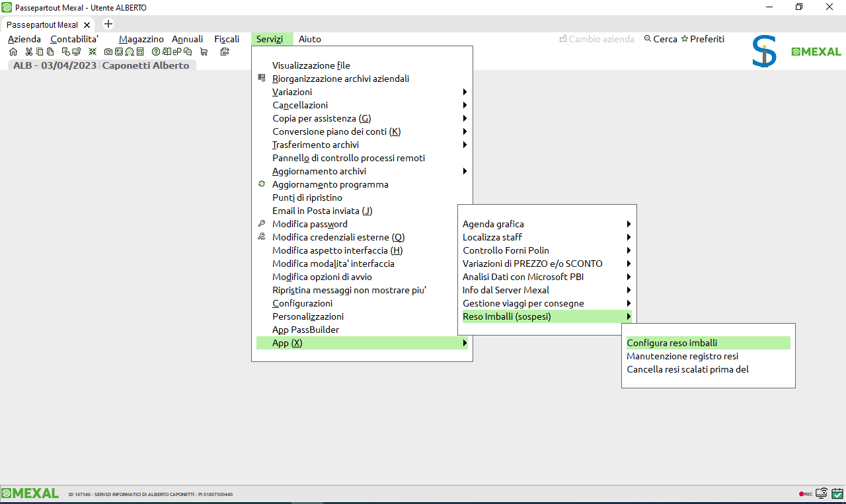The width and height of the screenshot is (846, 504).
Task: Select Modifica password menu entry
Action: click(x=310, y=224)
